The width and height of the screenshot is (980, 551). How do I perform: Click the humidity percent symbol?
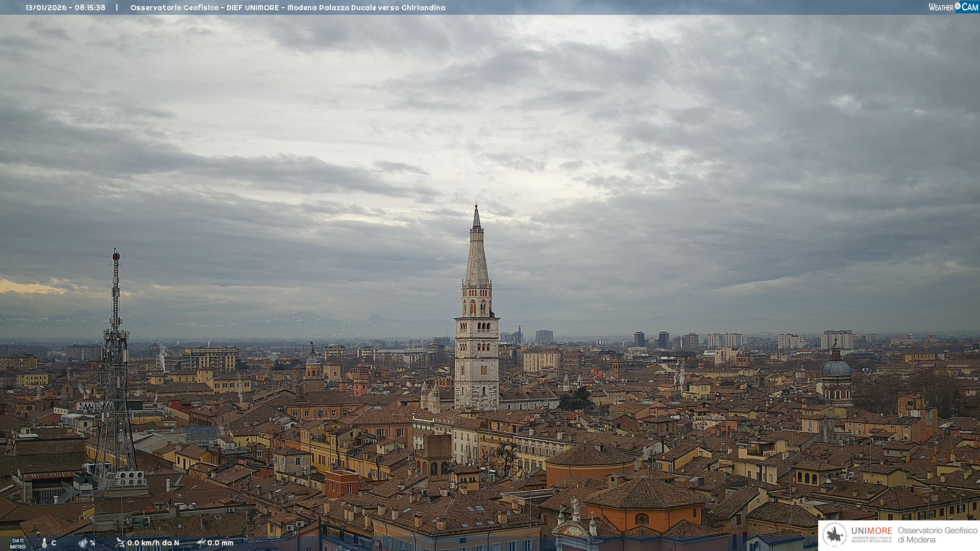(x=92, y=543)
